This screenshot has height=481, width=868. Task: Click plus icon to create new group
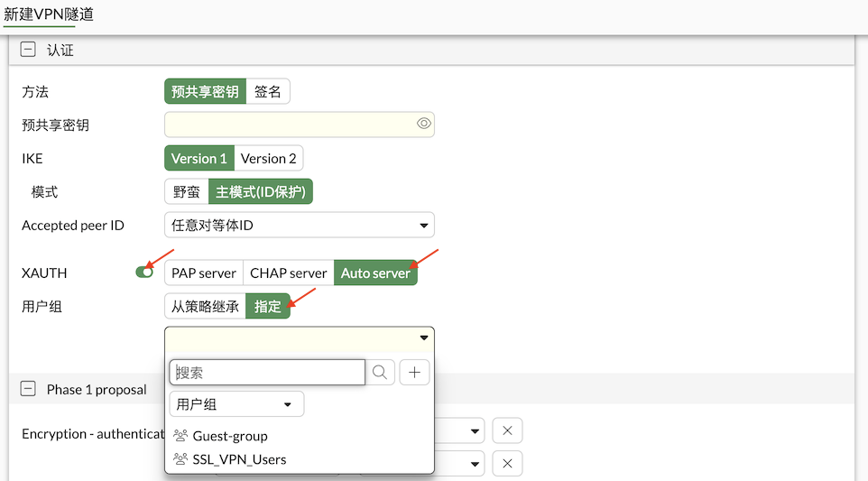pyautogui.click(x=414, y=373)
